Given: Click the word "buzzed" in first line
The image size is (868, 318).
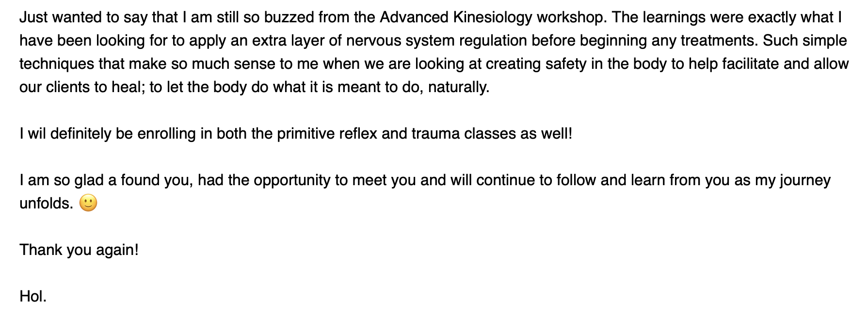Looking at the screenshot, I should (x=289, y=17).
